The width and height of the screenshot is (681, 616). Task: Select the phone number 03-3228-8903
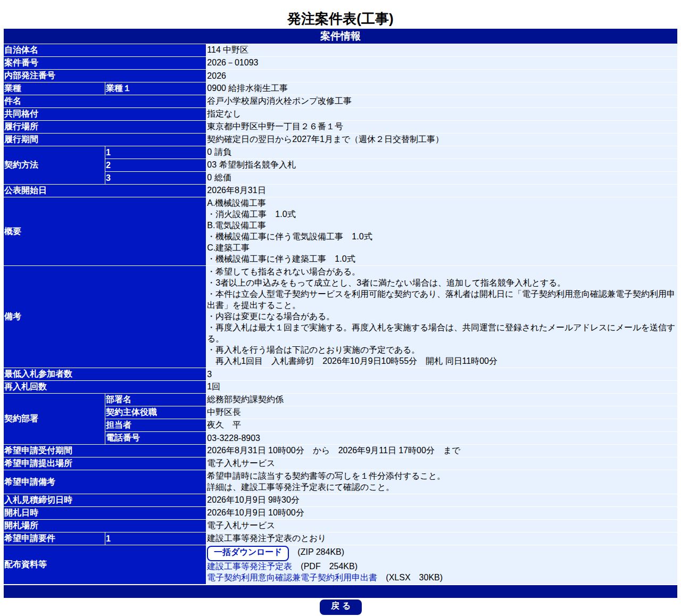pyautogui.click(x=234, y=438)
